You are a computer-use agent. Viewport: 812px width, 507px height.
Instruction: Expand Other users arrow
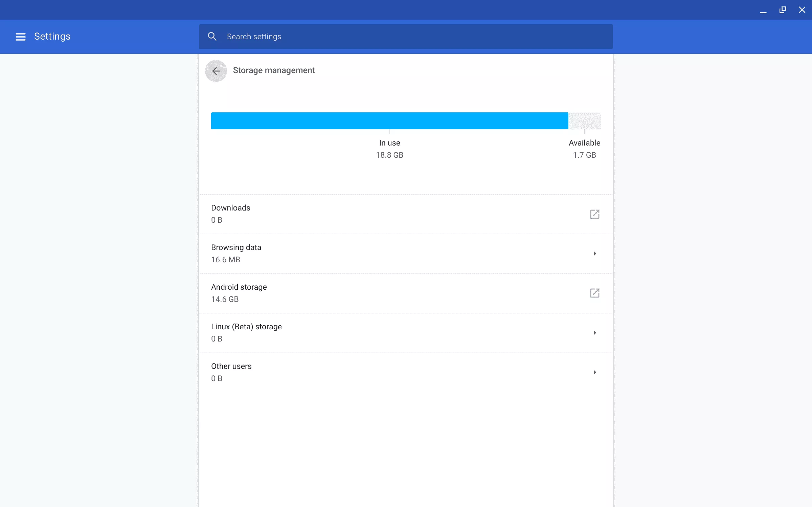pyautogui.click(x=594, y=372)
